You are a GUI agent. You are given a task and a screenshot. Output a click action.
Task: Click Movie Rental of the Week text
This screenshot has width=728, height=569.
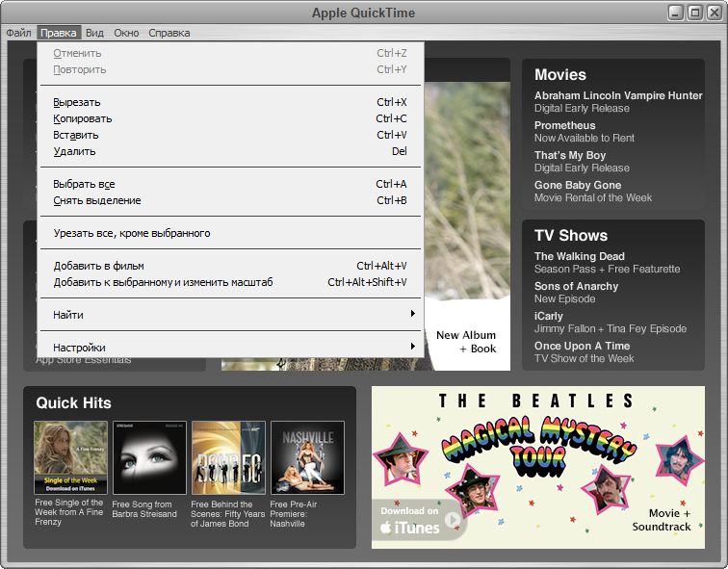(593, 197)
